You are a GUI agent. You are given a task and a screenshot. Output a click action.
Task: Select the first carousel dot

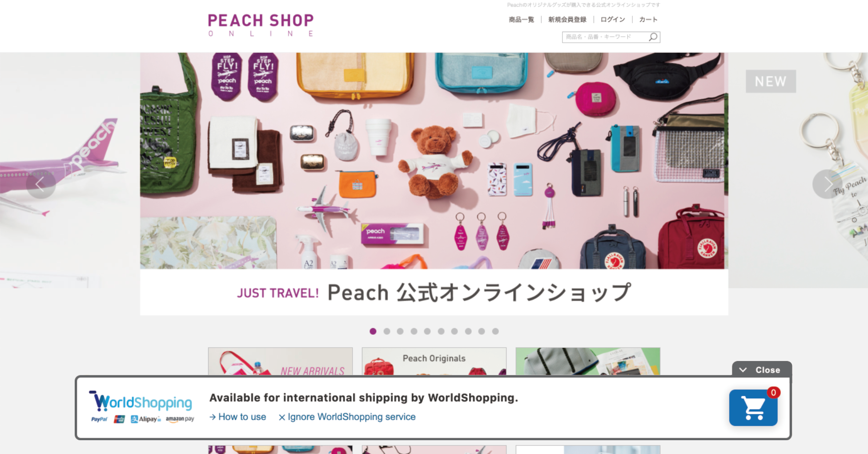[373, 331]
